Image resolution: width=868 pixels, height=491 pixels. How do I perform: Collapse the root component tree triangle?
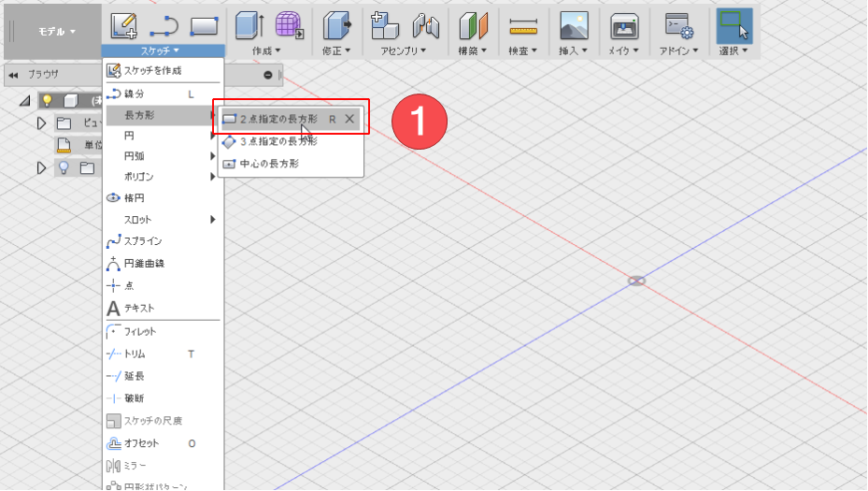(25, 101)
